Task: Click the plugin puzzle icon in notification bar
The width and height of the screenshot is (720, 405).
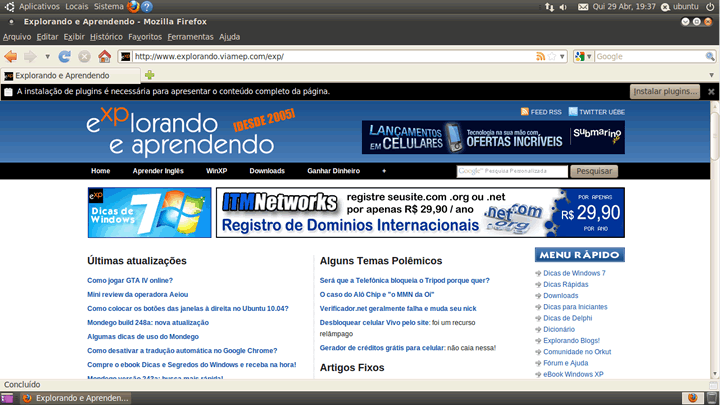Action: coord(8,92)
